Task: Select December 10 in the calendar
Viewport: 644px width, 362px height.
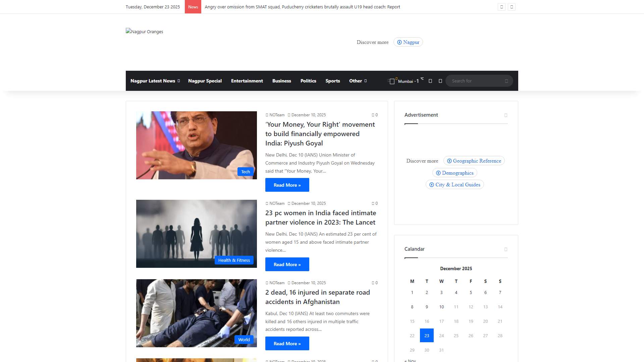Action: point(441,307)
